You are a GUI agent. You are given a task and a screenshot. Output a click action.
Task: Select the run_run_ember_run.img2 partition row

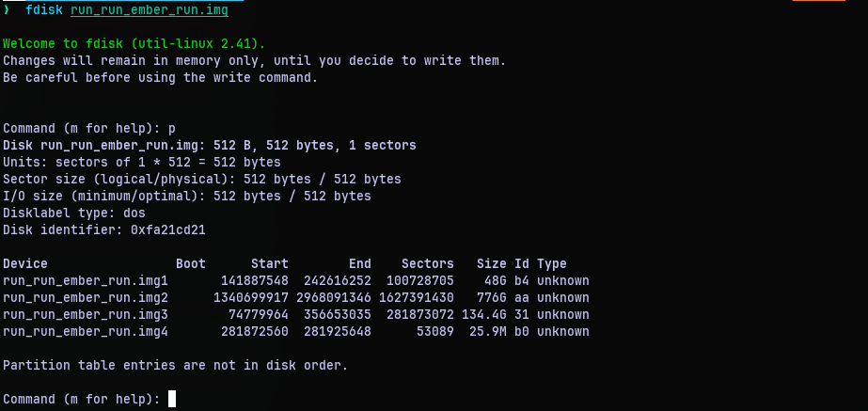tap(86, 298)
